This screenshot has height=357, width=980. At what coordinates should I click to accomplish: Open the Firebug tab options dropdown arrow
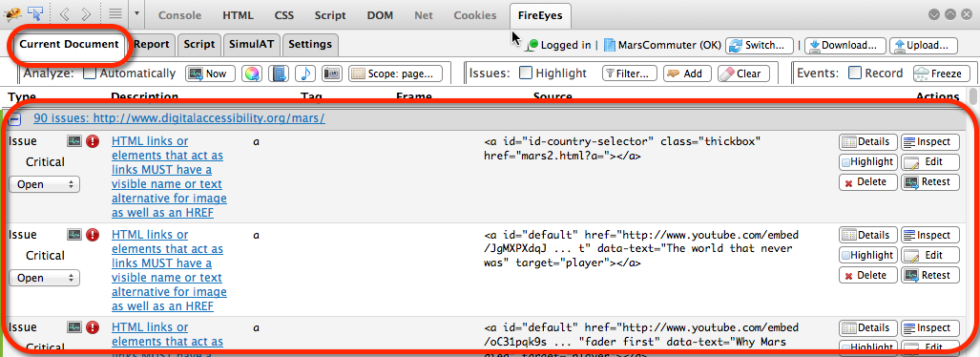(137, 13)
